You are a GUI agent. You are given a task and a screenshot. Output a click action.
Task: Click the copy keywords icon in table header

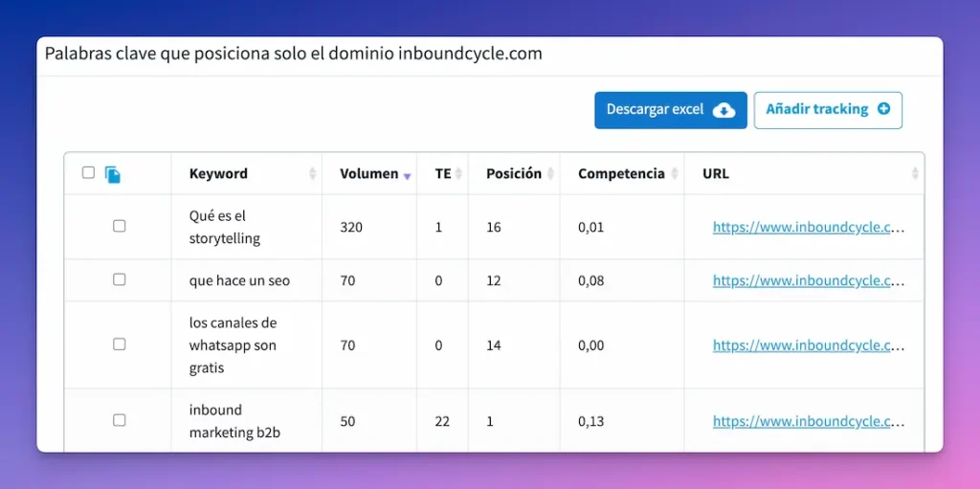113,174
